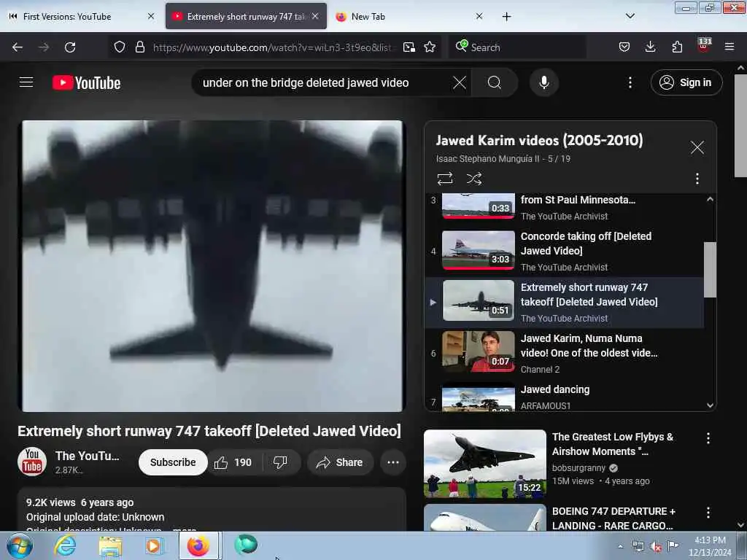Close the Jawed Karim playlist panel
747x560 pixels.
pos(697,147)
